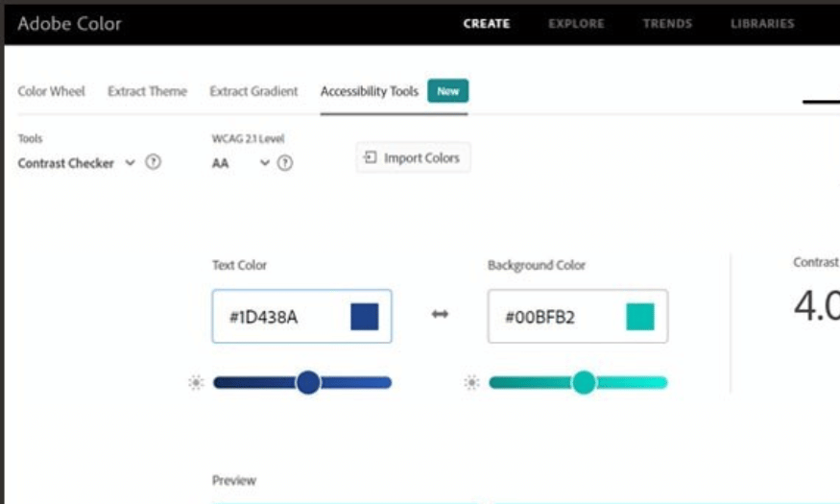Screen dimensions: 840x504
Task: Swap text and background colors arrow icon
Action: coord(440,314)
